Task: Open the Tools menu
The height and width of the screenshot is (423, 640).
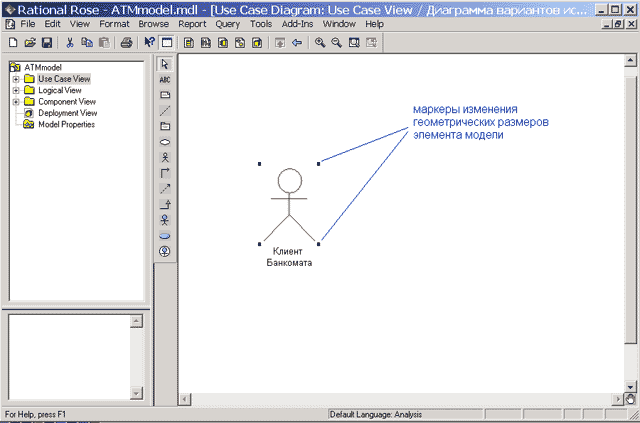Action: click(261, 23)
